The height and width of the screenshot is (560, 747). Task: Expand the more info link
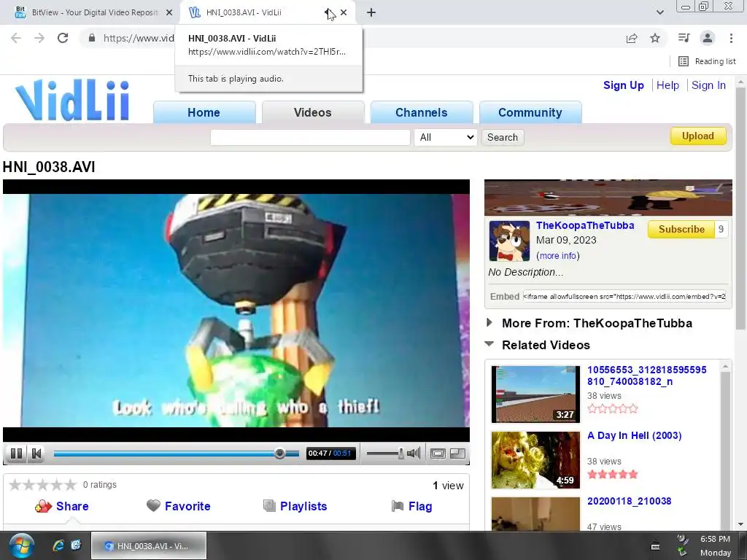(558, 256)
